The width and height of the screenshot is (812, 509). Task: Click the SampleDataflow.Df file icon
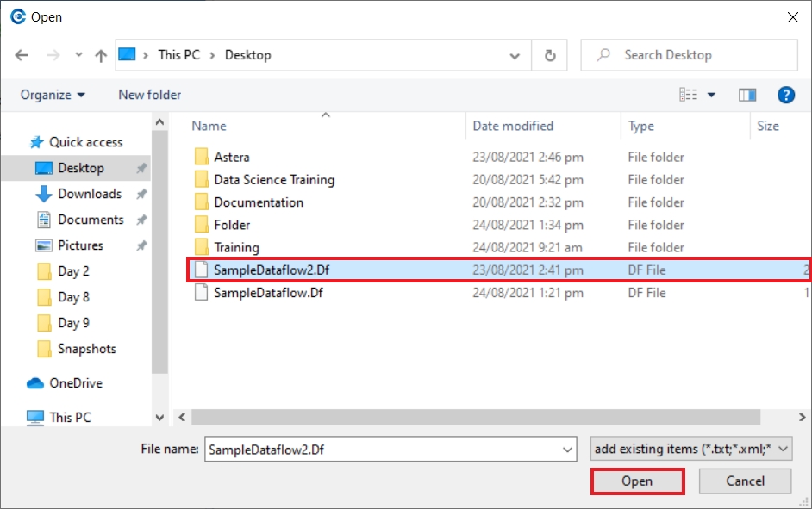point(201,293)
